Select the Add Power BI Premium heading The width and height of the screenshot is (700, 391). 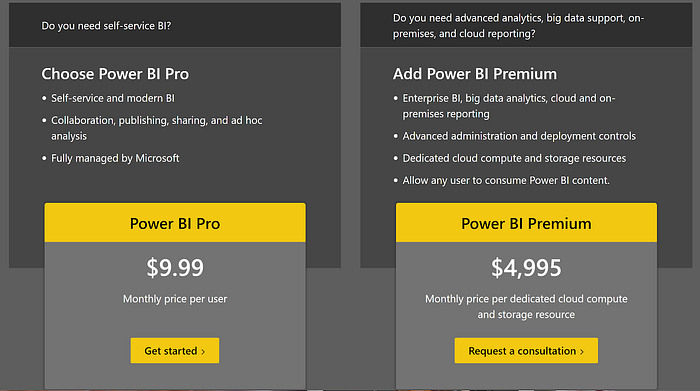(475, 74)
